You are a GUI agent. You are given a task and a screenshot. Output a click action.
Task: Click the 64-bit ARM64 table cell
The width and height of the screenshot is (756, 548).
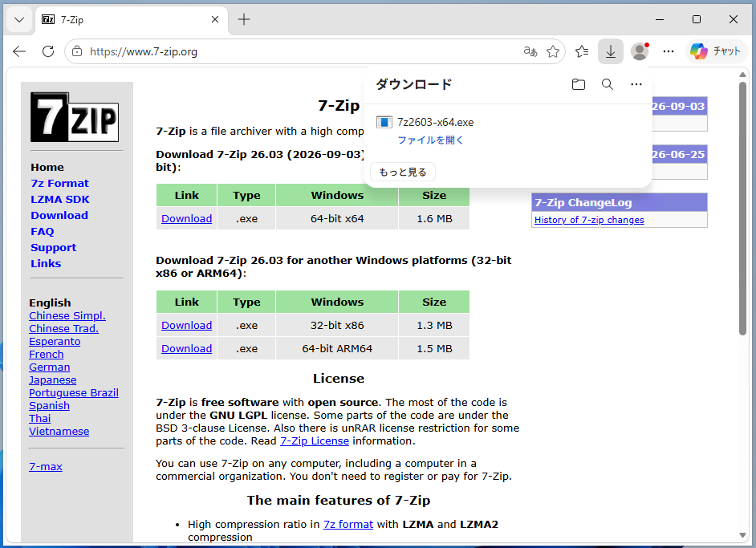(x=337, y=348)
